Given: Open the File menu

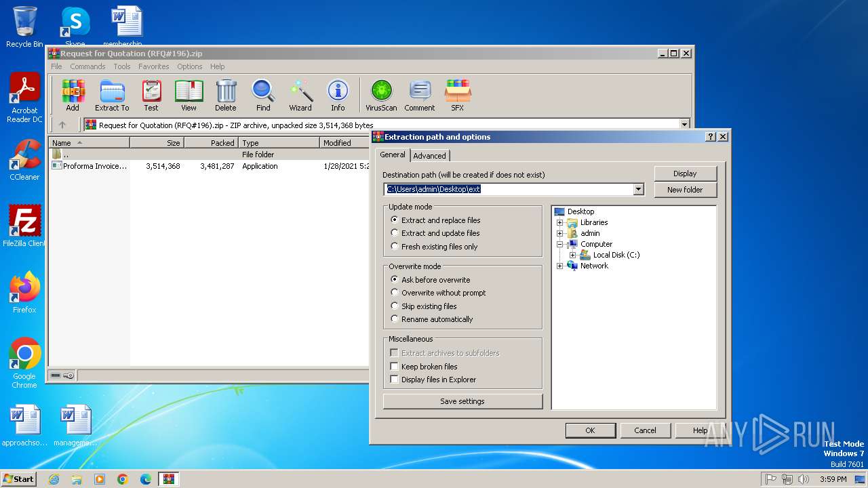Looking at the screenshot, I should (x=56, y=66).
